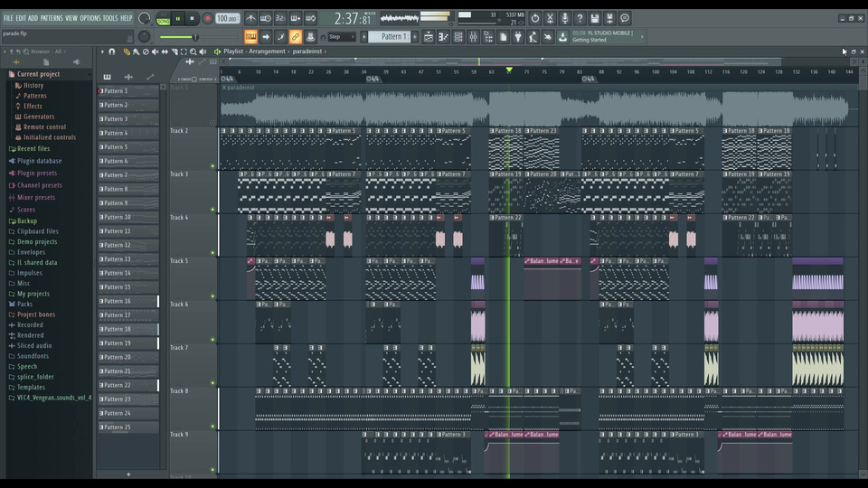This screenshot has width=868, height=488.
Task: Pause the song with the pause button
Action: [x=178, y=18]
